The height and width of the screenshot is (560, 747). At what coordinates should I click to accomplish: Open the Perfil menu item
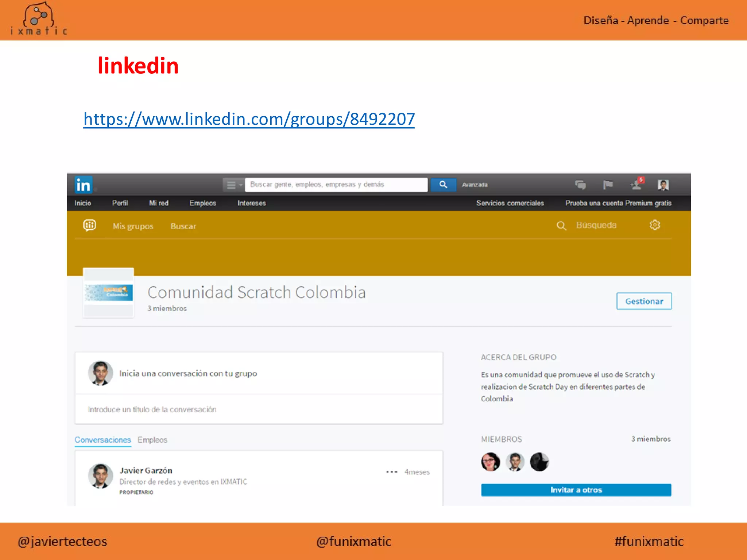120,203
